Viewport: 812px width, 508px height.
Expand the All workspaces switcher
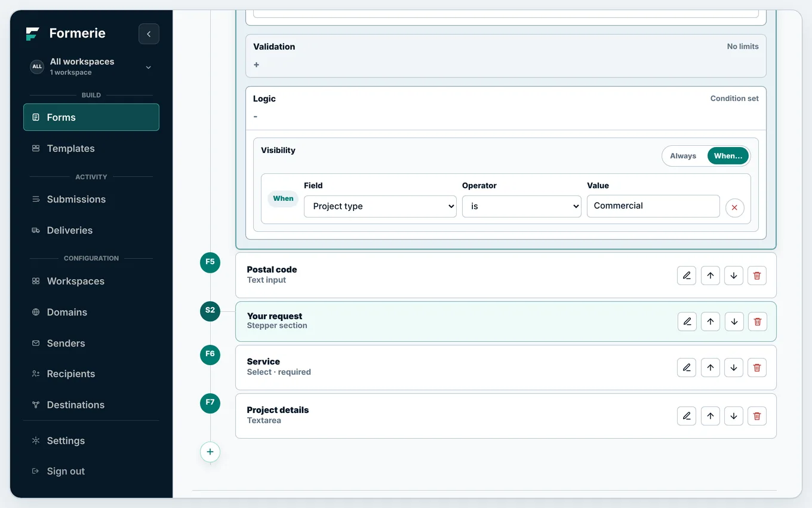91,66
